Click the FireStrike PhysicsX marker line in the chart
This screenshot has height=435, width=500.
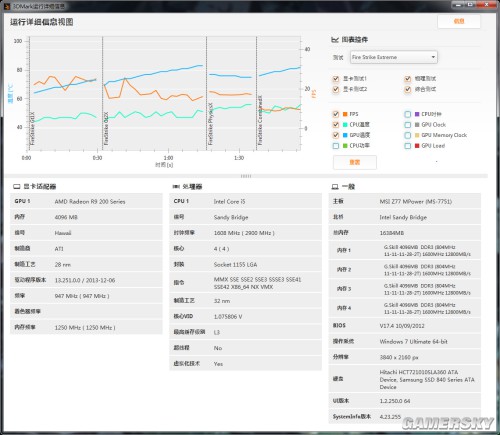coord(207,93)
